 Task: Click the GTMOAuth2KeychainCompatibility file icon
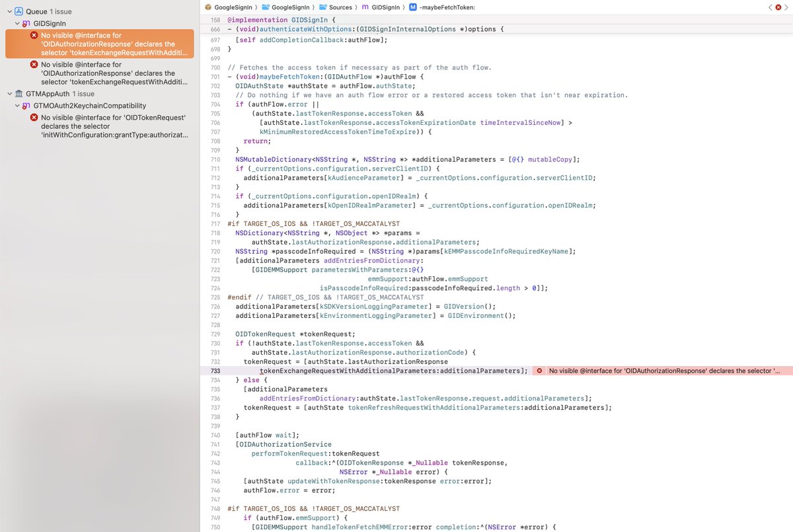click(26, 106)
